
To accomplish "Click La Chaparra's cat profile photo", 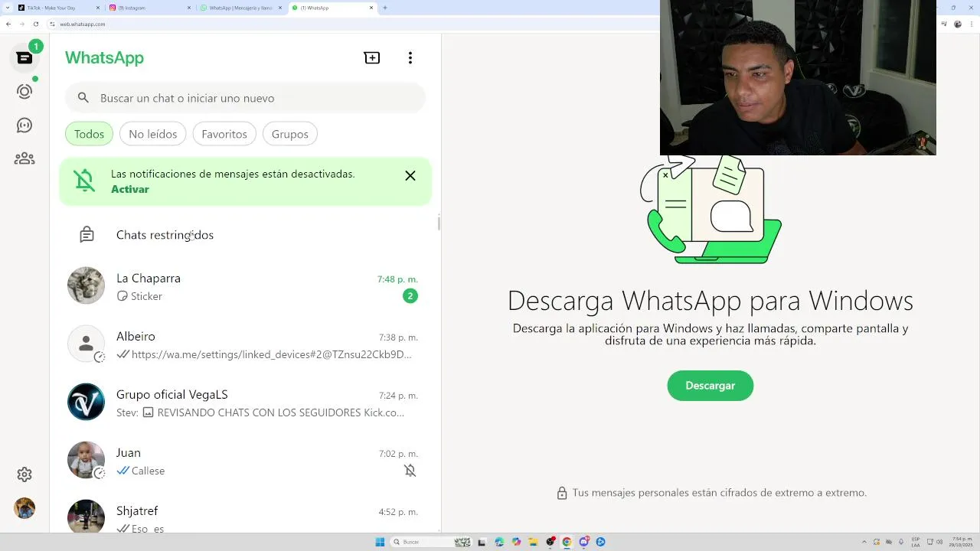I will point(86,285).
